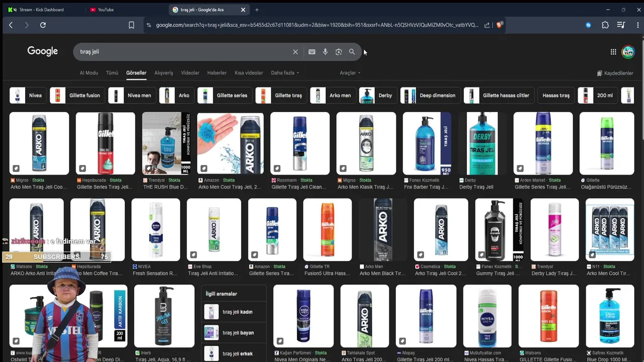The width and height of the screenshot is (644, 362).
Task: Open Kısa videolar results tab
Action: click(x=249, y=73)
